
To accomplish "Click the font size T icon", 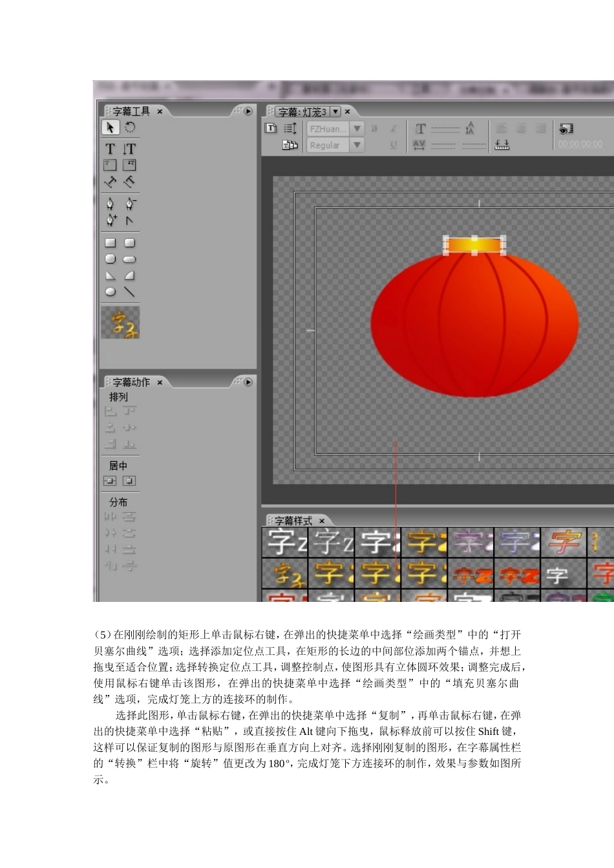I will (x=420, y=129).
